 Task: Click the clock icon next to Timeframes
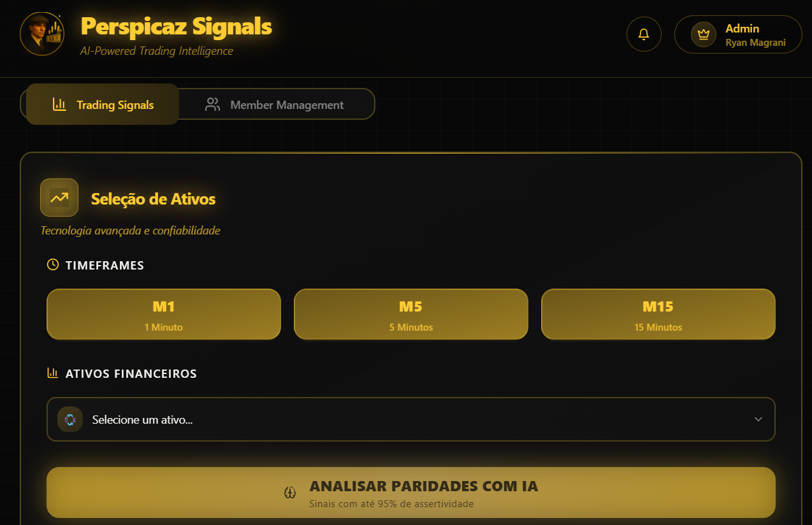pyautogui.click(x=53, y=264)
